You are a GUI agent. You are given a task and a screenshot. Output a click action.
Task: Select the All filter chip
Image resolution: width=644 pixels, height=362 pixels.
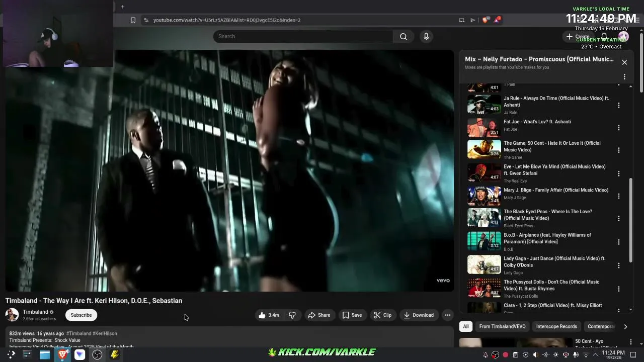[466, 327]
